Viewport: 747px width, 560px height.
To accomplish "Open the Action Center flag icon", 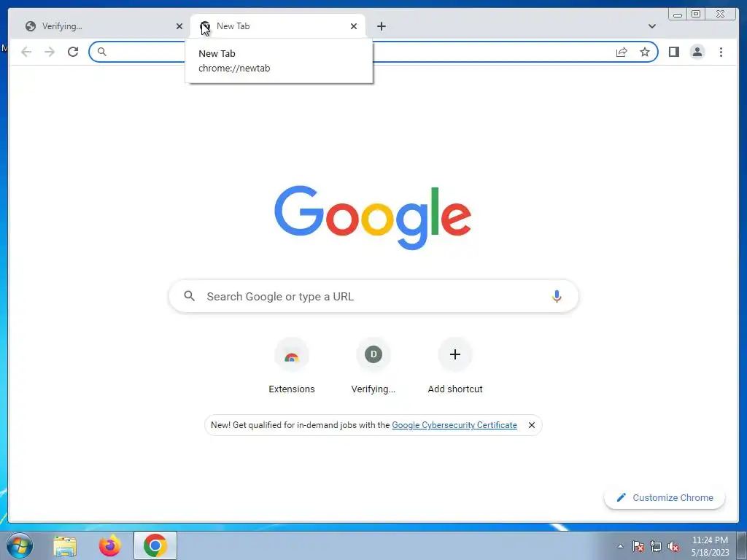I will coord(638,546).
